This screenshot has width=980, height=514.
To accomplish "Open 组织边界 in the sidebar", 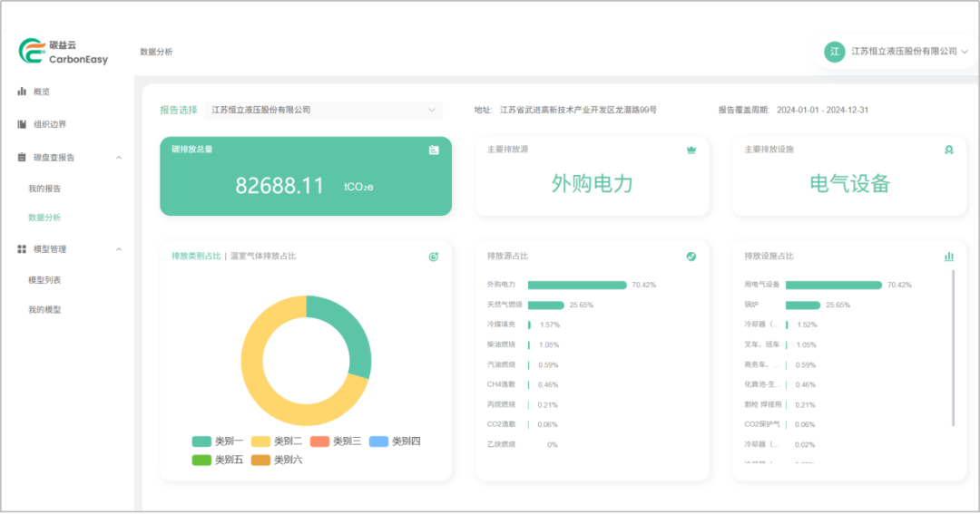I will pos(49,124).
